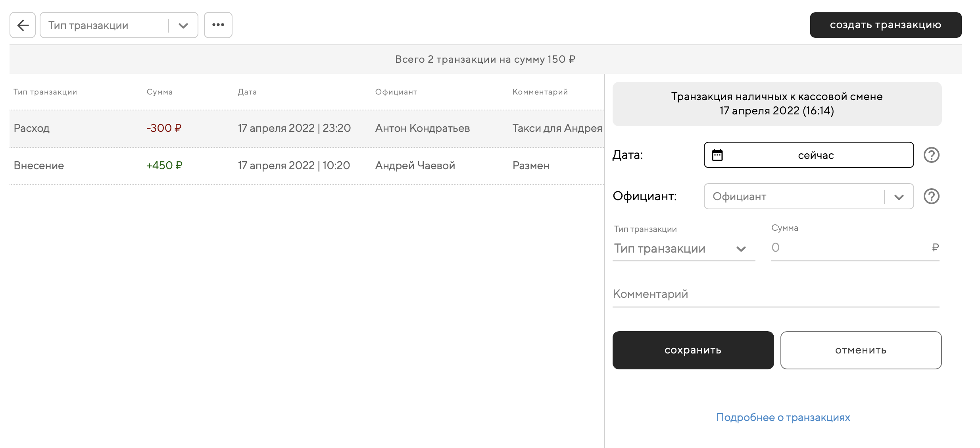Click the back arrow button

(x=23, y=25)
